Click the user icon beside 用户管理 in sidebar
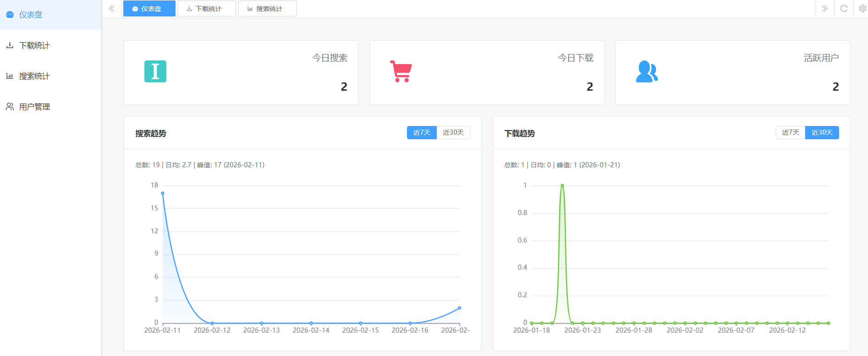 point(10,107)
